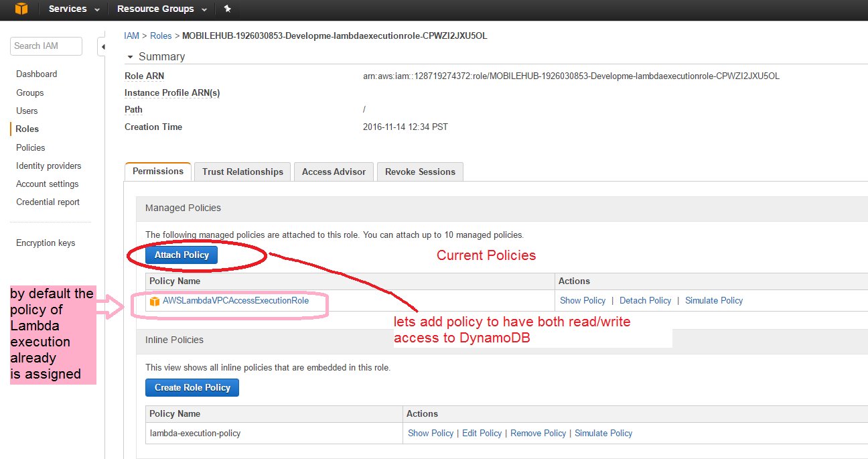Navigate to Roles in the breadcrumb
This screenshot has height=459, width=868.
[161, 36]
